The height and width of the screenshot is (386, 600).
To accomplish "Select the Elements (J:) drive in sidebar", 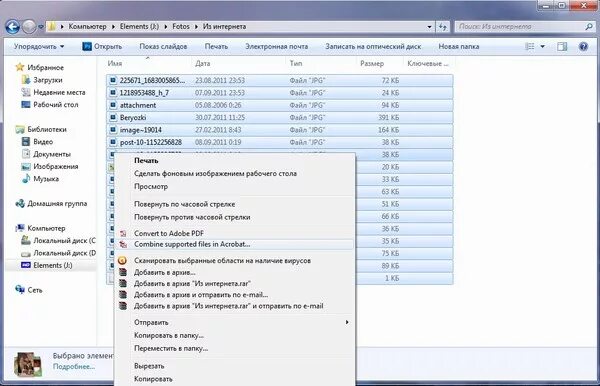I will (x=52, y=265).
